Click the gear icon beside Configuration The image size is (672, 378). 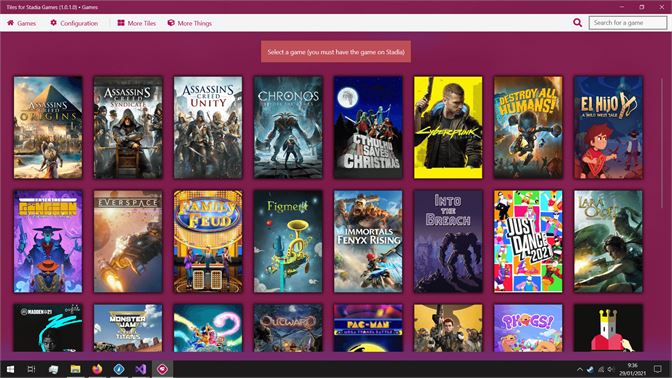point(54,23)
